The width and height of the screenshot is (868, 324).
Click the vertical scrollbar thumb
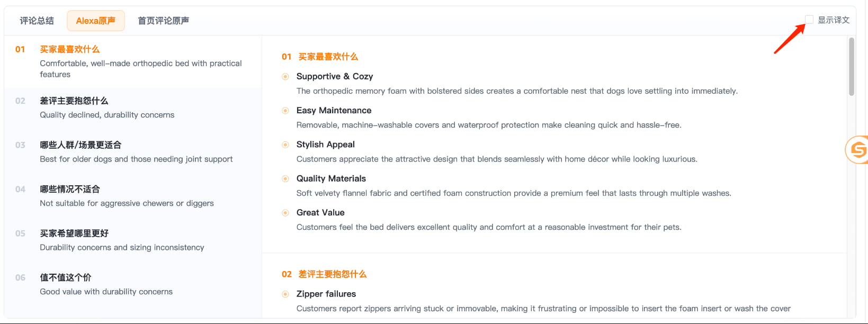point(852,67)
